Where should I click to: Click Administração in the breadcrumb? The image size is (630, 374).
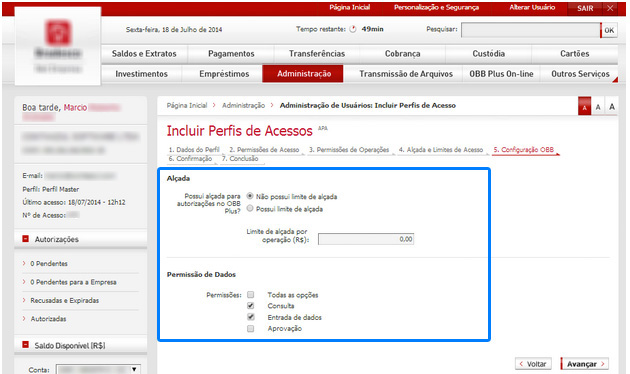243,105
